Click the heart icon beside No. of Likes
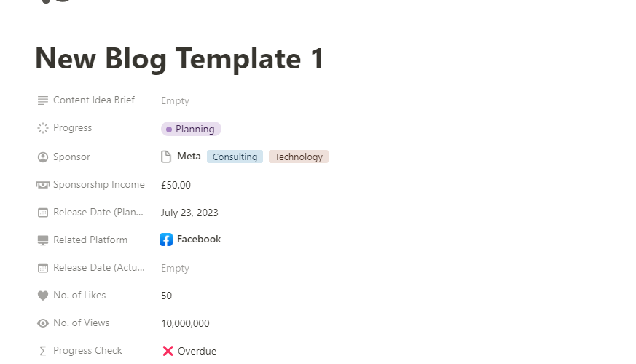 pos(42,296)
